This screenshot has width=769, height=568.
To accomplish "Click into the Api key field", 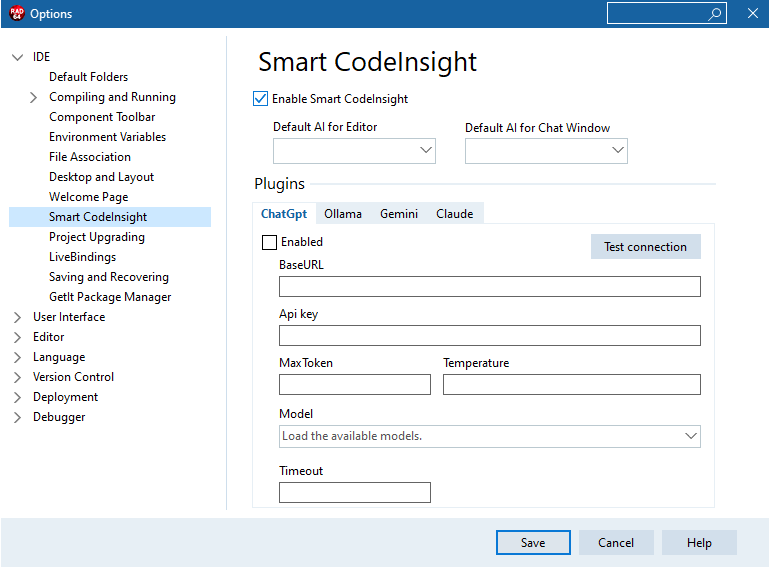I will click(489, 336).
